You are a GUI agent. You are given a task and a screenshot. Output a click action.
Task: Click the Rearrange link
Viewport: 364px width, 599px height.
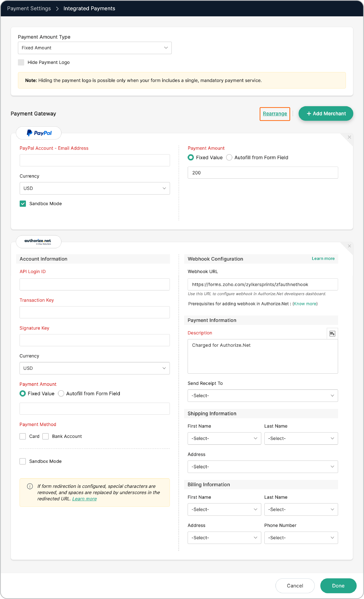tap(275, 114)
